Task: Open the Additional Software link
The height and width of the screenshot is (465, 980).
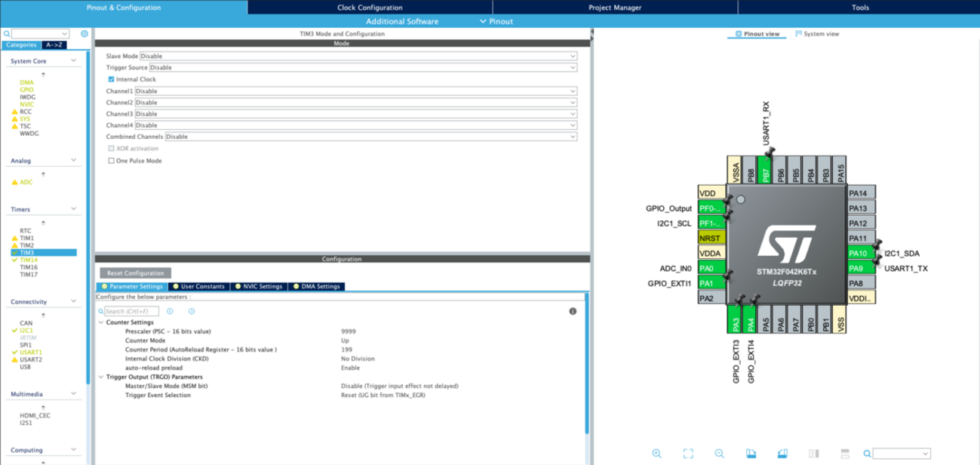Action: pyautogui.click(x=402, y=22)
